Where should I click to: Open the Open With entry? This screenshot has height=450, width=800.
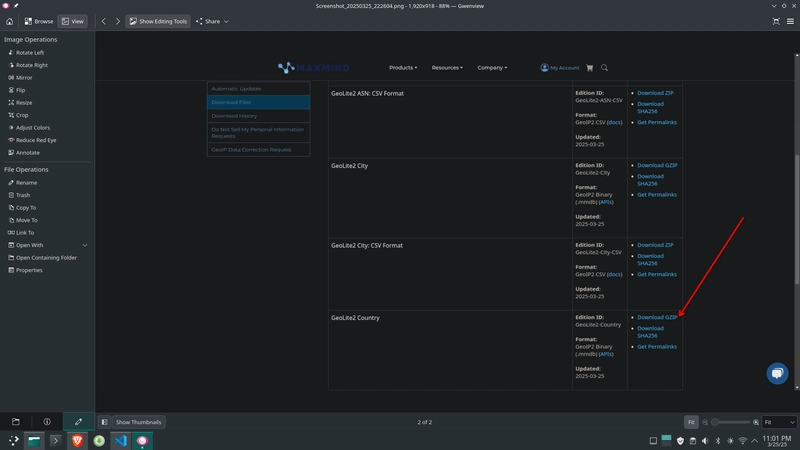click(x=26, y=245)
